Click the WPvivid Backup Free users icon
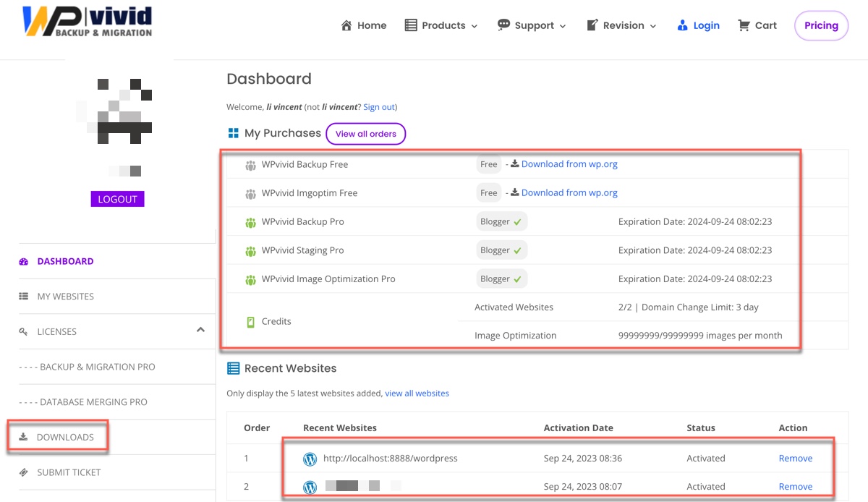Image resolution: width=868 pixels, height=502 pixels. point(250,165)
